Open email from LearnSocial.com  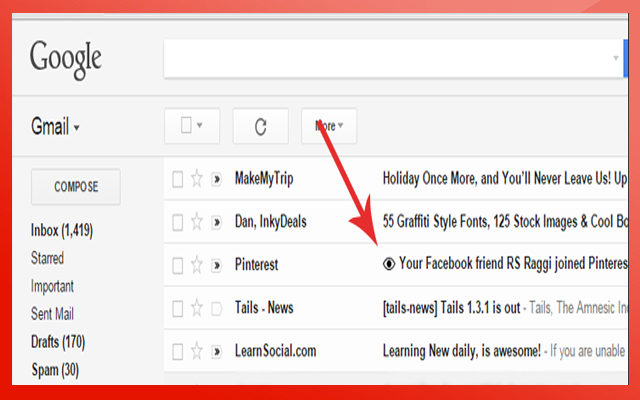point(276,351)
